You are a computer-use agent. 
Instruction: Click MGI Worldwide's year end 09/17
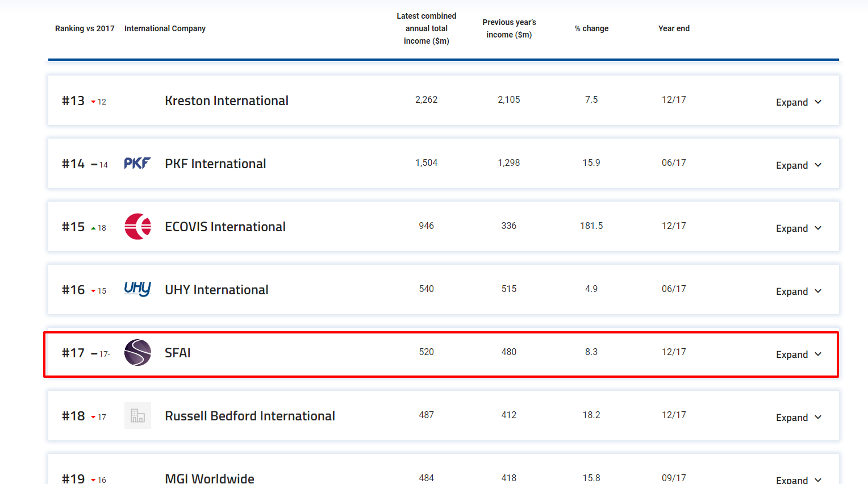pyautogui.click(x=674, y=478)
